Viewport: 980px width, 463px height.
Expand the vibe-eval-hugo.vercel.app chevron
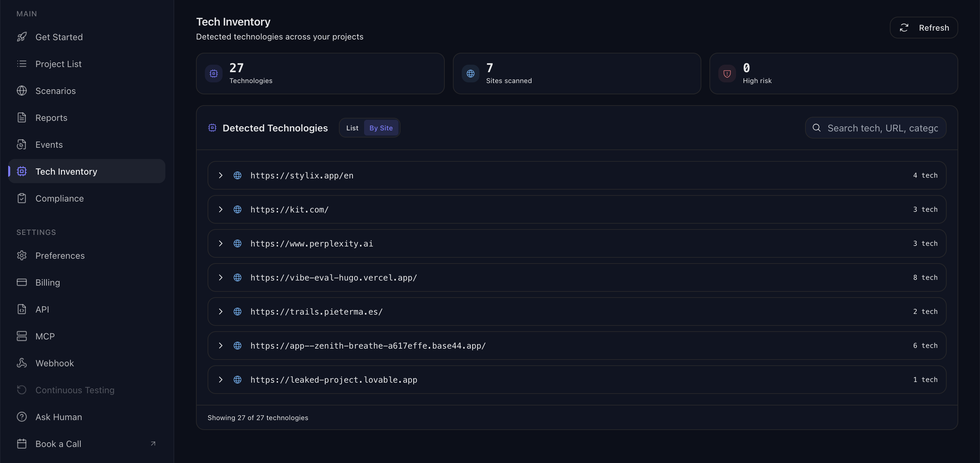click(220, 277)
